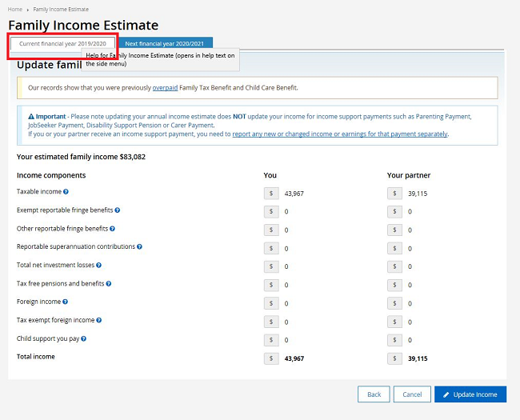Open report any new or changed income link
The width and height of the screenshot is (520, 420).
click(340, 134)
